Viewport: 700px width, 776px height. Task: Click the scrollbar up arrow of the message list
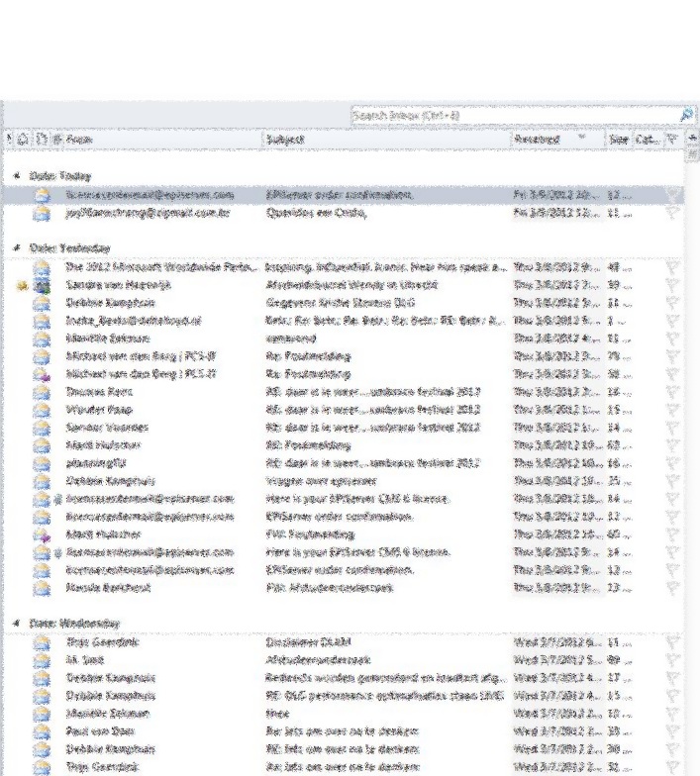[693, 140]
